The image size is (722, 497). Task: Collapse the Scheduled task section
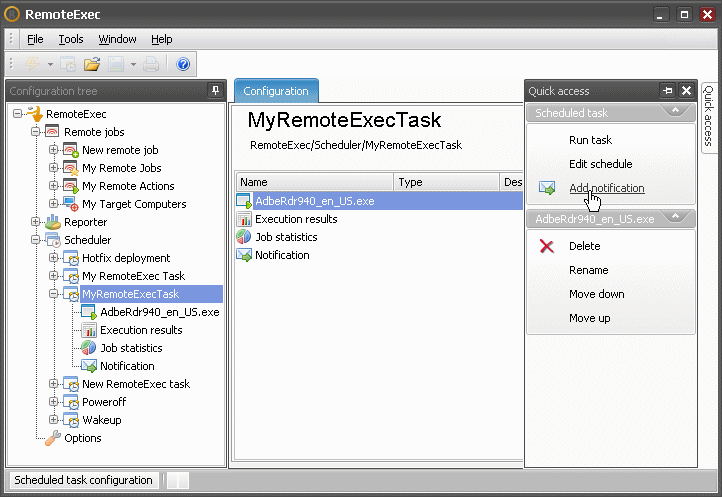click(675, 111)
